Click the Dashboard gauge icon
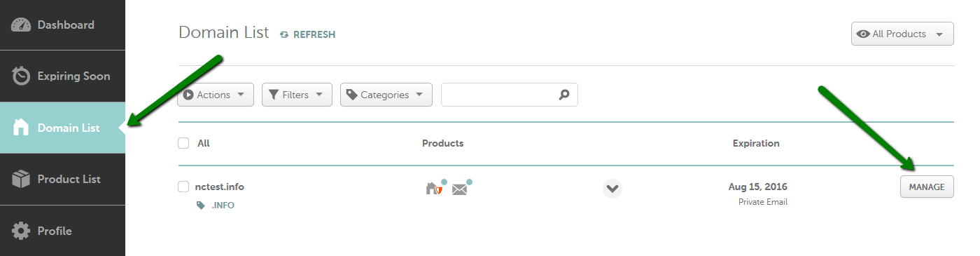Screen dimensions: 980x256 (x=21, y=25)
